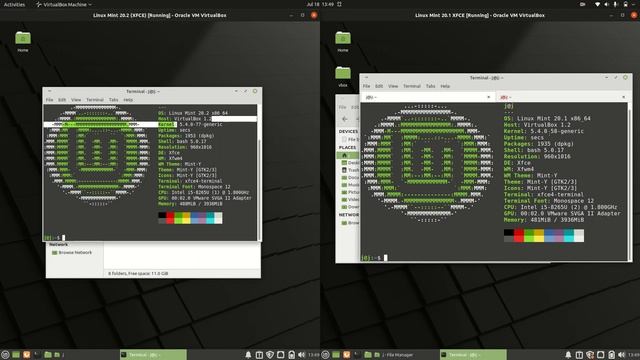Viewport: 640px width, 360px height.
Task: Close first tab in Mint 20.1 terminal
Action: [x=489, y=97]
